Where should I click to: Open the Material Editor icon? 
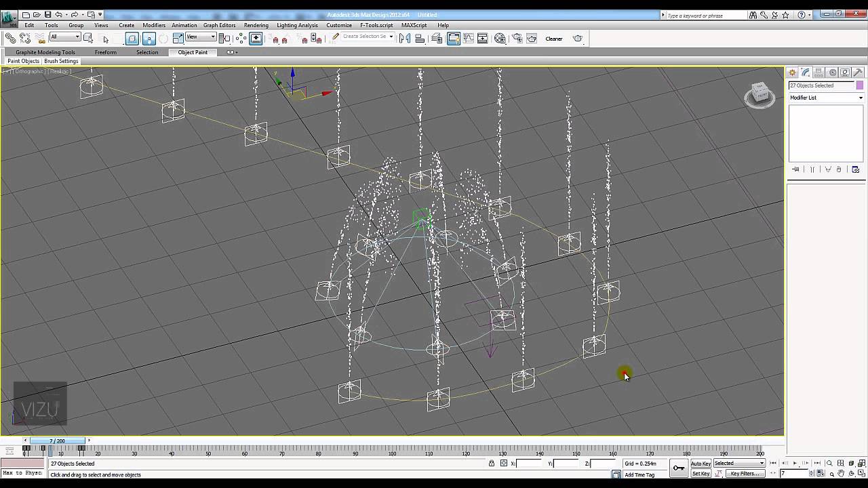coord(500,39)
